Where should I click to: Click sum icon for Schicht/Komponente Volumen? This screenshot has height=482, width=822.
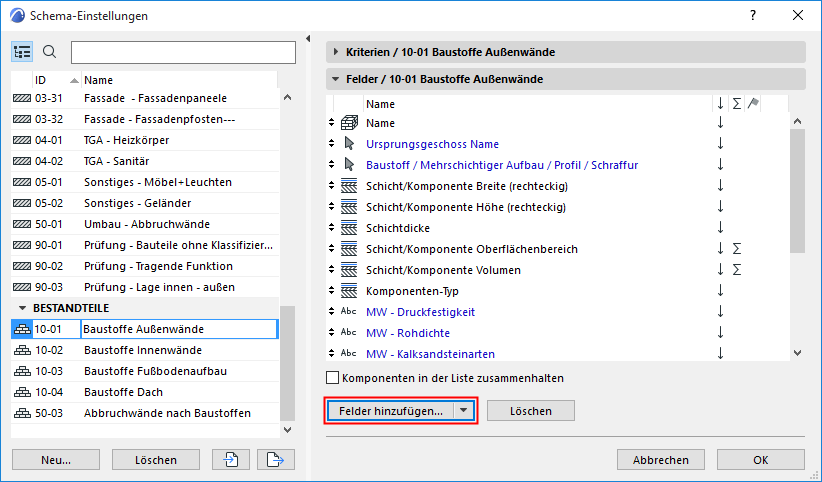(736, 270)
